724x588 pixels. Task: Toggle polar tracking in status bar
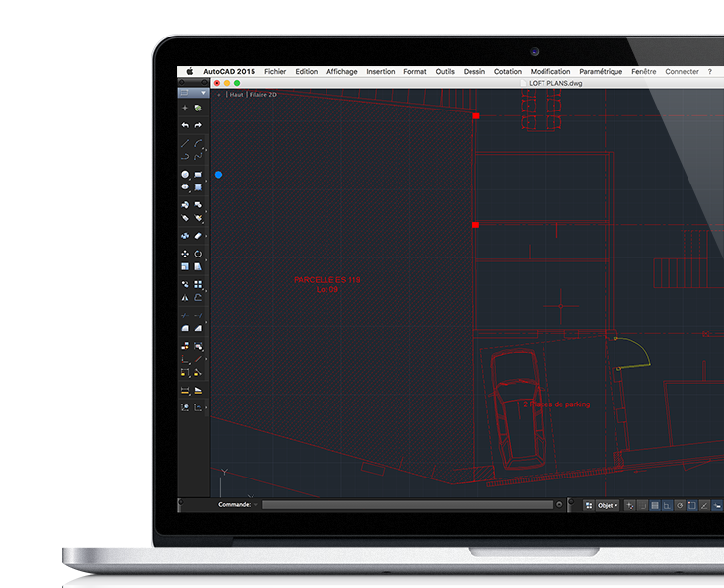[680, 506]
